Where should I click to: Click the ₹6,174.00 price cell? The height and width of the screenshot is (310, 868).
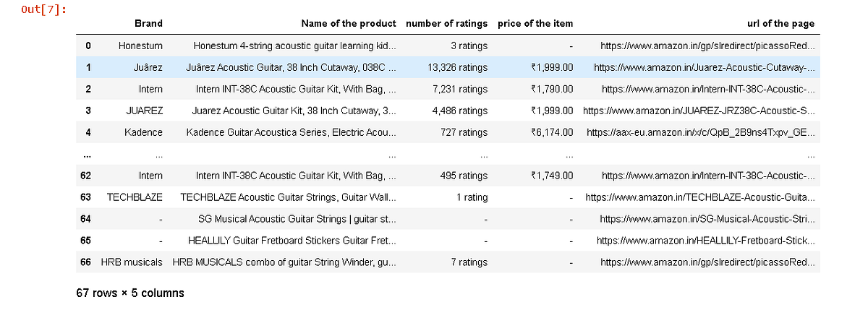coord(552,132)
